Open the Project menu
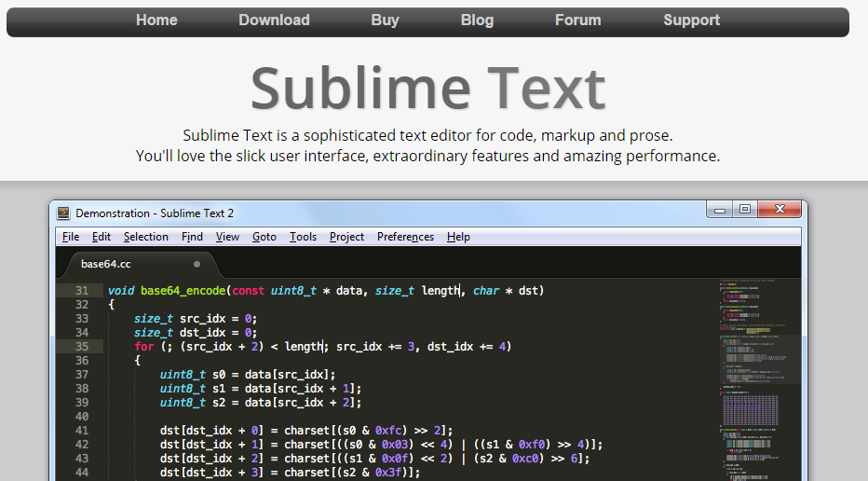Screen dimensions: 868x481 (346, 237)
